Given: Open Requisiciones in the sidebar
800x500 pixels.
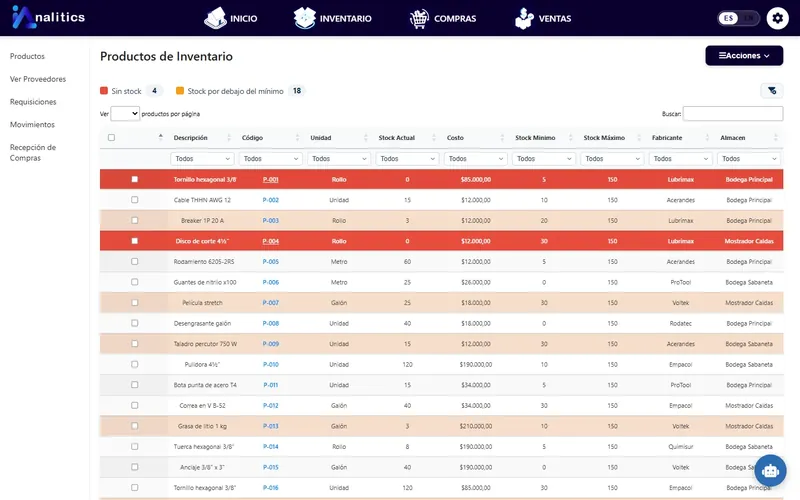Looking at the screenshot, I should (33, 102).
